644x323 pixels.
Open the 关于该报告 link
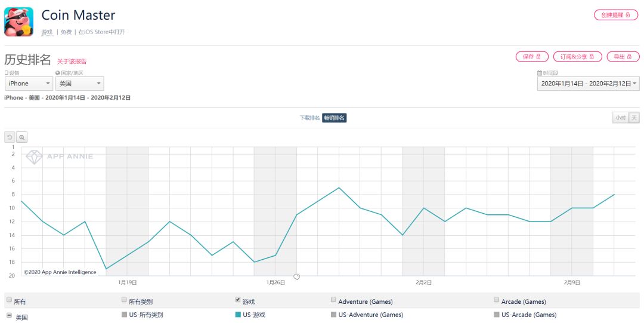click(72, 61)
